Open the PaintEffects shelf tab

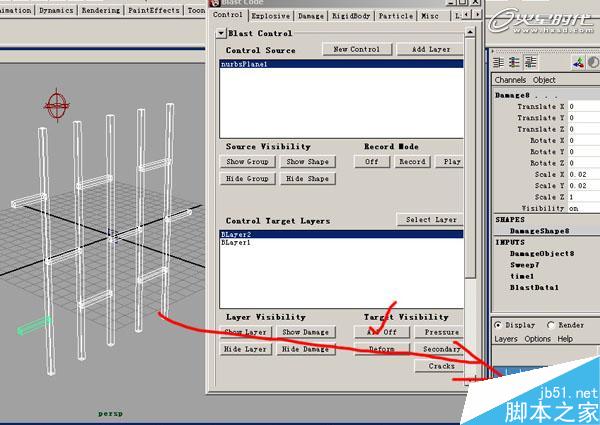click(x=153, y=10)
